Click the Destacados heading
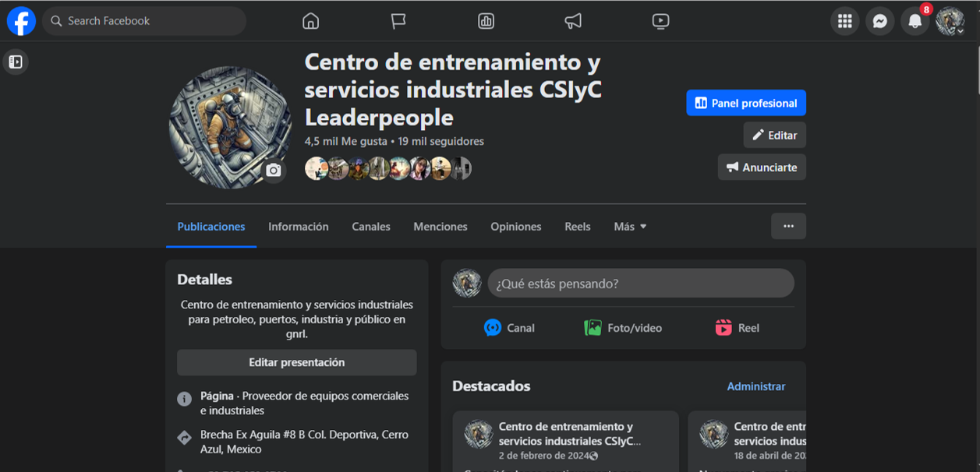The height and width of the screenshot is (472, 980). pyautogui.click(x=491, y=386)
